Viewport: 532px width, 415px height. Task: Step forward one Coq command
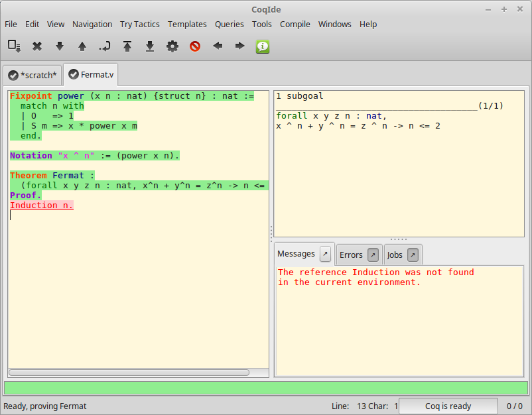(59, 46)
